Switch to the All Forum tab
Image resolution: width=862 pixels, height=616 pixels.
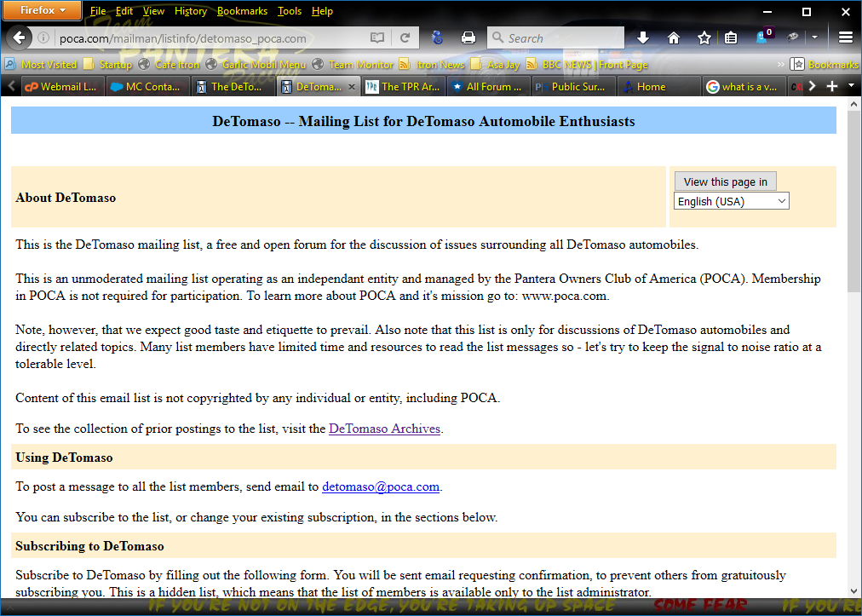click(489, 87)
